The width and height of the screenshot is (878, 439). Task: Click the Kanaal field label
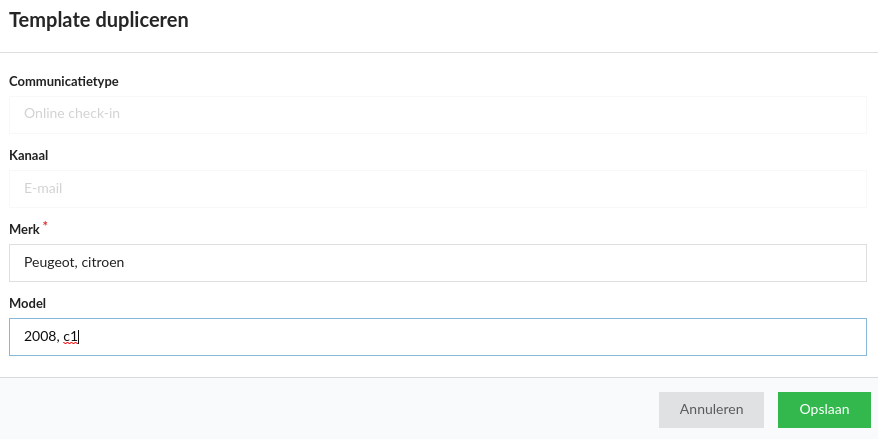point(29,155)
